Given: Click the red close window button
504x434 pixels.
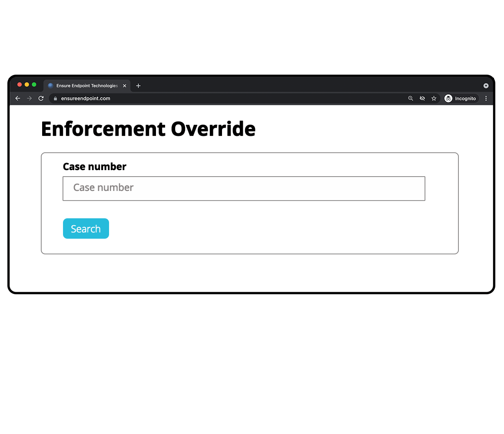Looking at the screenshot, I should [19, 85].
